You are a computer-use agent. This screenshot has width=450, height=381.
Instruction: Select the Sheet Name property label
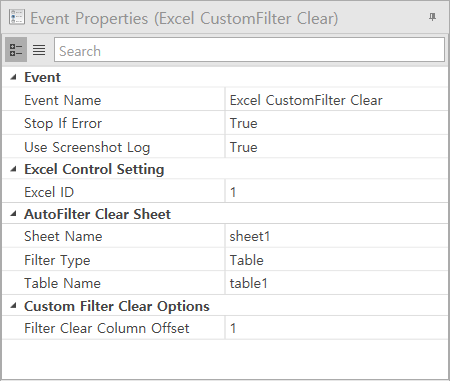click(63, 236)
